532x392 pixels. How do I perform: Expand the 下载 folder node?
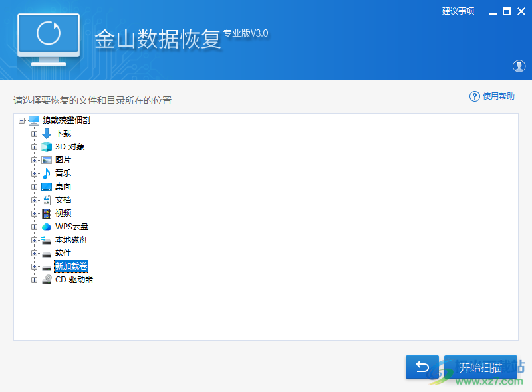(x=34, y=134)
